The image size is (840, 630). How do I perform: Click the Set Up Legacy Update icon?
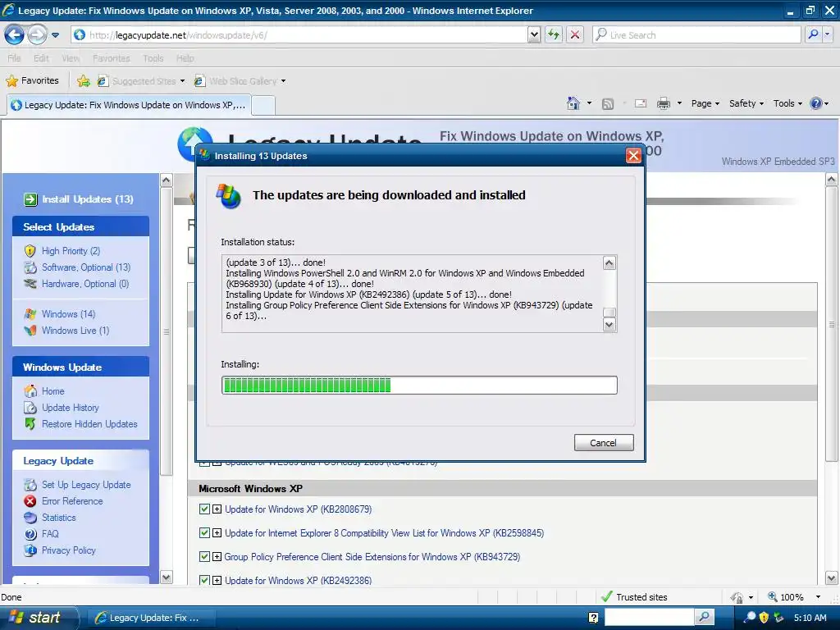(x=30, y=485)
